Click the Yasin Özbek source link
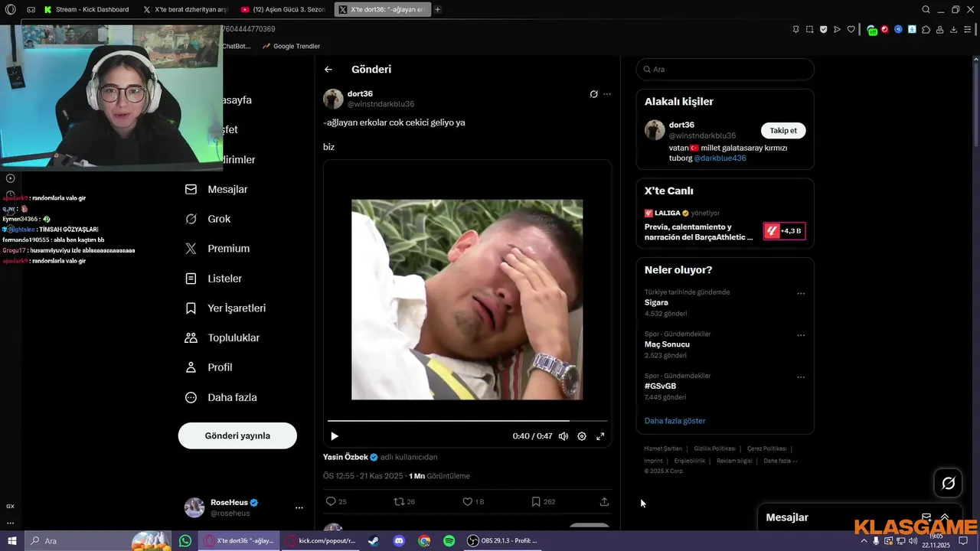Viewport: 980px width, 551px height. click(351, 457)
